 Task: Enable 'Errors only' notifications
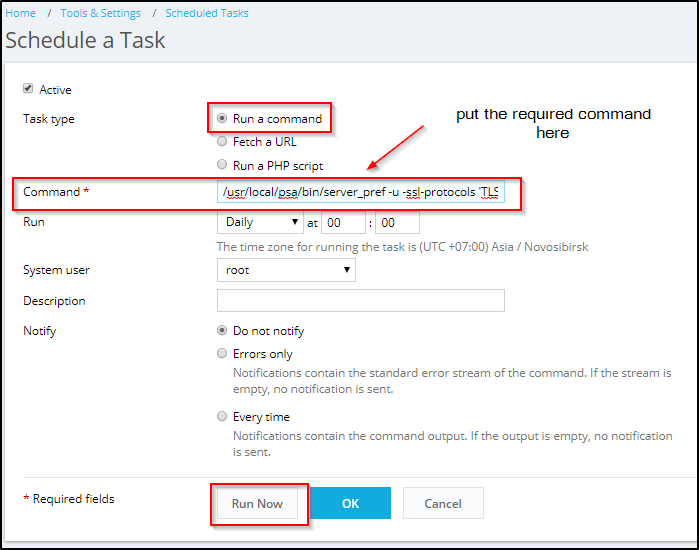(x=222, y=353)
